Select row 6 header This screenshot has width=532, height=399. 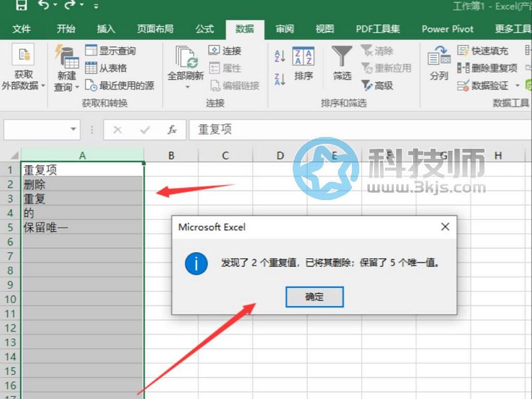click(x=10, y=241)
